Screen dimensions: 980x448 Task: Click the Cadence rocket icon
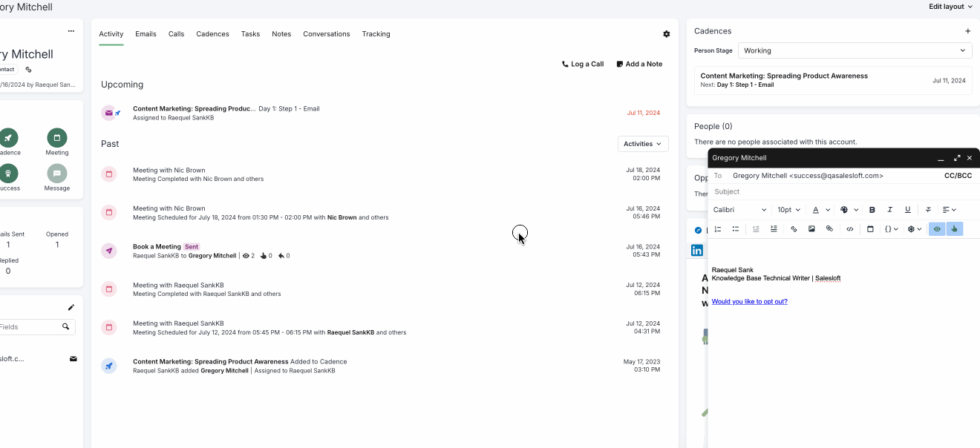[8, 138]
